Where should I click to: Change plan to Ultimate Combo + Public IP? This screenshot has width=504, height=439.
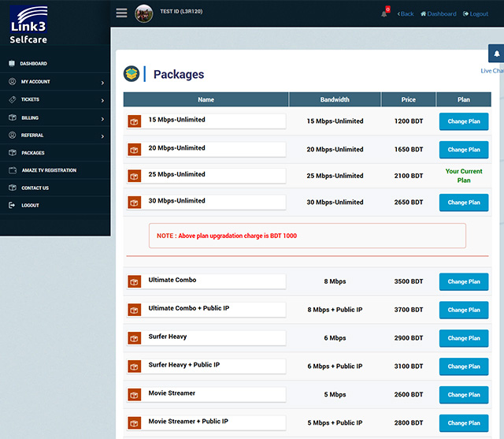pos(463,310)
